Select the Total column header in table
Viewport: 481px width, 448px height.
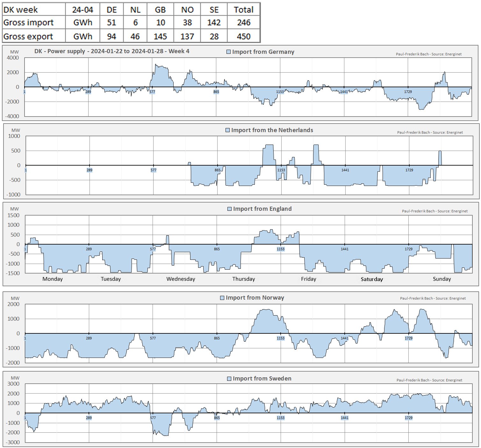(243, 10)
